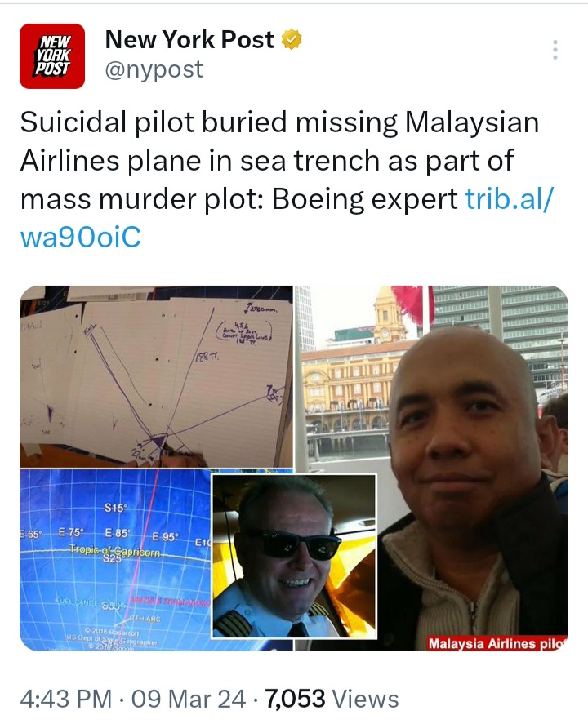Open the New York Post profile avatar
Viewport: 588px width, 724px height.
tap(51, 56)
